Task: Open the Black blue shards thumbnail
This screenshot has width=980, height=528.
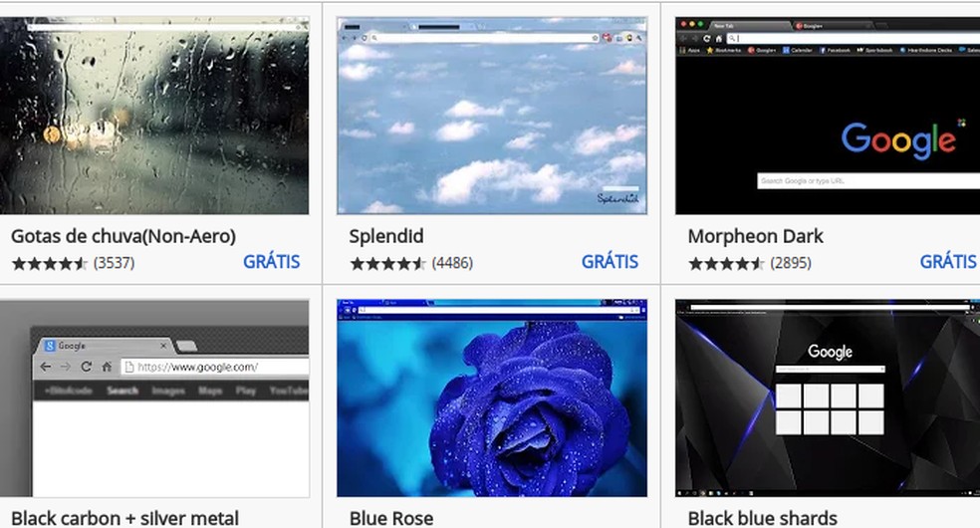Action: coord(828,398)
